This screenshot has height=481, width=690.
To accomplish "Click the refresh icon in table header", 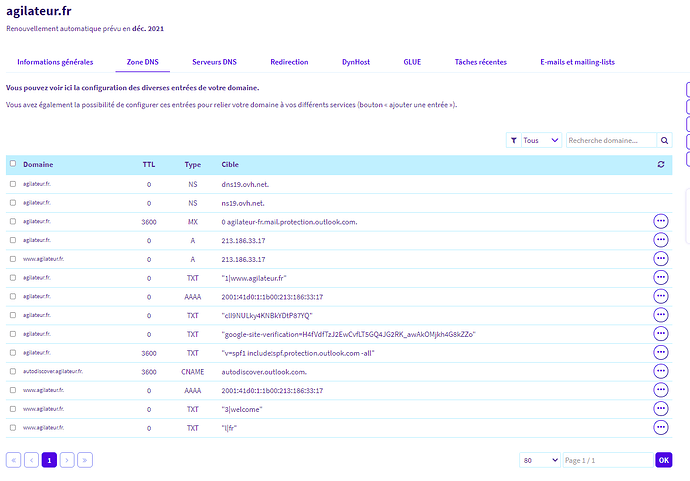I will [661, 164].
